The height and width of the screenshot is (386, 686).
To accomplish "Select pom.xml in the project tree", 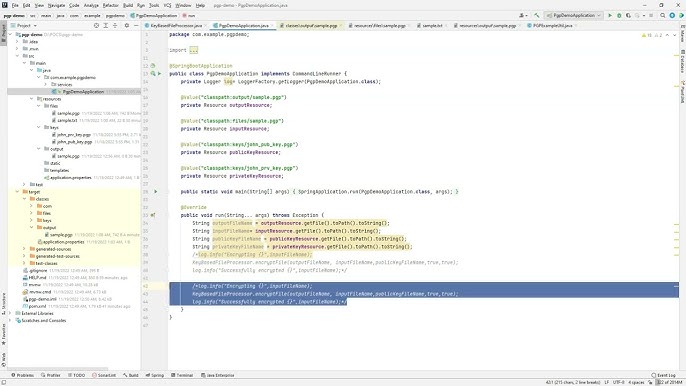I will coord(38,306).
